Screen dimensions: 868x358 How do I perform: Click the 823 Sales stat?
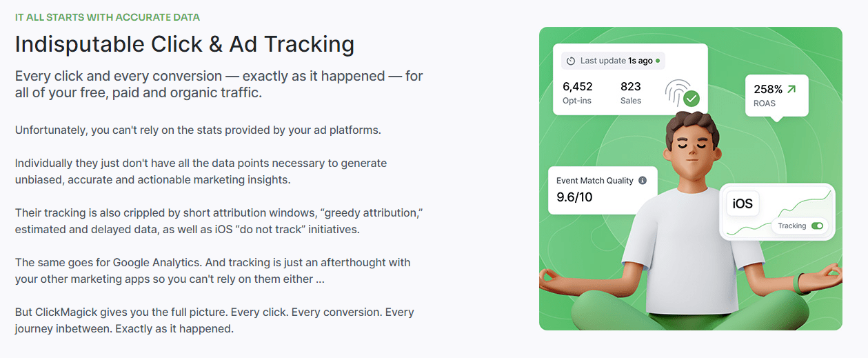point(630,92)
